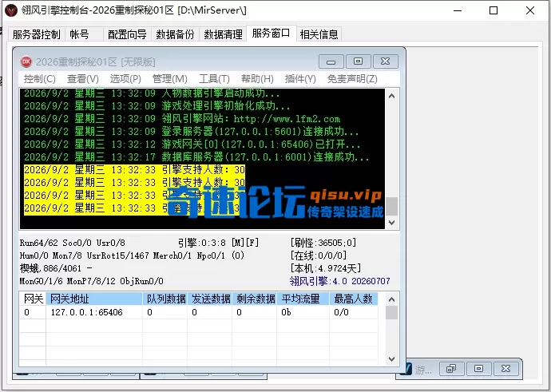Click the [本机:4.9724天] status text
This screenshot has height=392, width=551.
pos(325,268)
